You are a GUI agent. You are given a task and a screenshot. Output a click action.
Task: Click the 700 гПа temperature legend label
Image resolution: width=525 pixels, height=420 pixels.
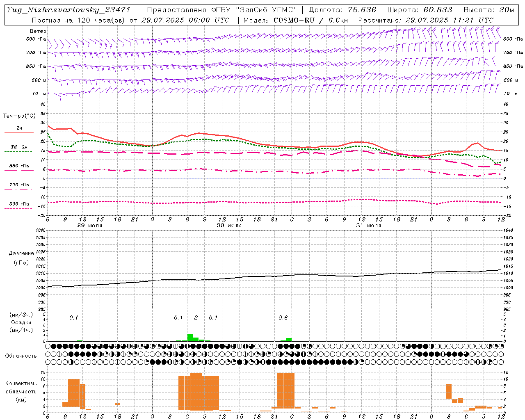(19, 185)
